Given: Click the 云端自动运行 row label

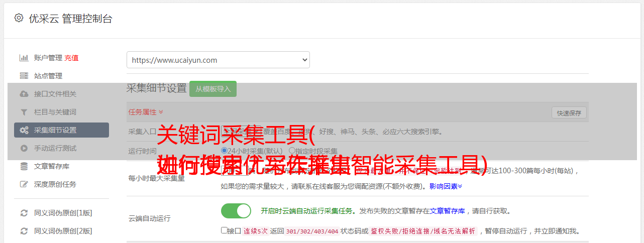Looking at the screenshot, I should (x=150, y=218).
